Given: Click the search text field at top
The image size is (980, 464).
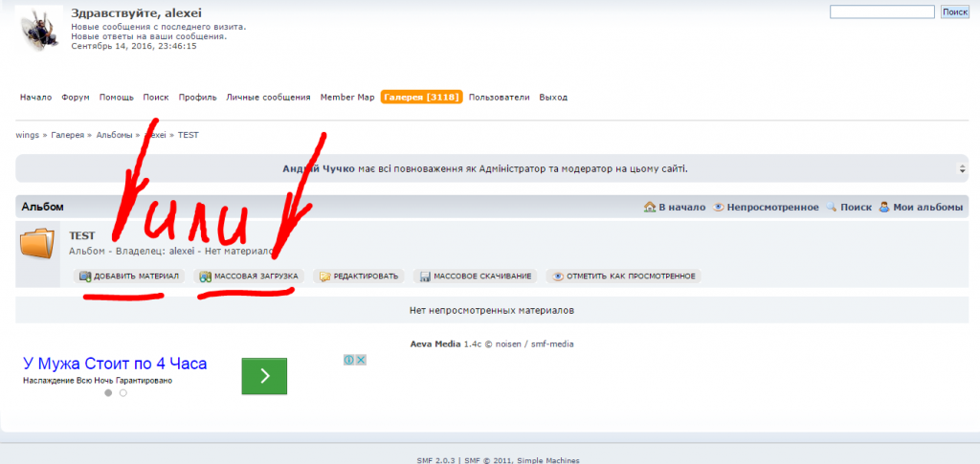Looking at the screenshot, I should (881, 12).
